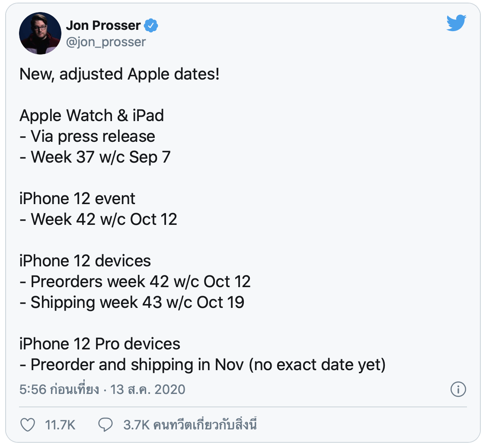This screenshot has width=486, height=448.
Task: Click the 'Week 37 w/c Sep 7' line
Action: point(95,157)
